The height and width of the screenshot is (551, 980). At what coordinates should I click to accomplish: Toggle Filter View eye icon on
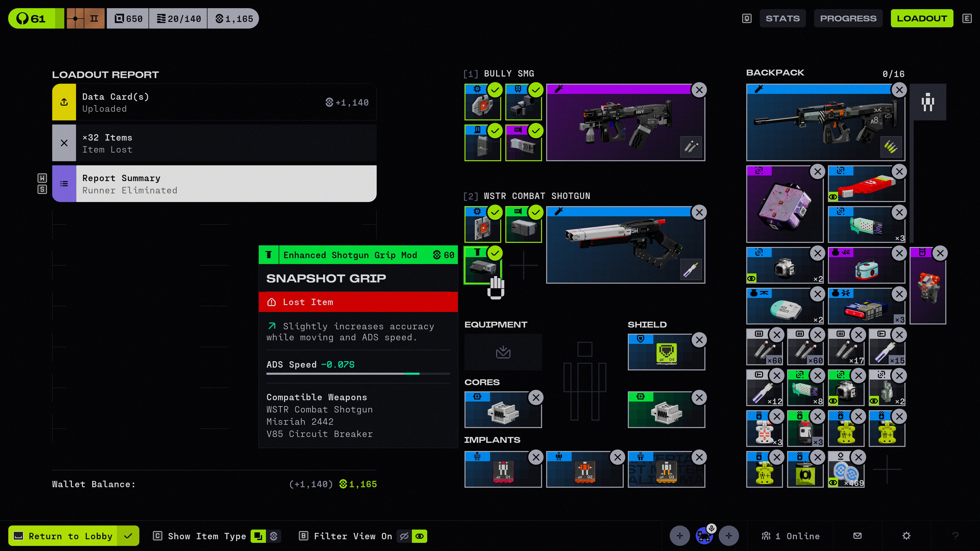tap(420, 536)
